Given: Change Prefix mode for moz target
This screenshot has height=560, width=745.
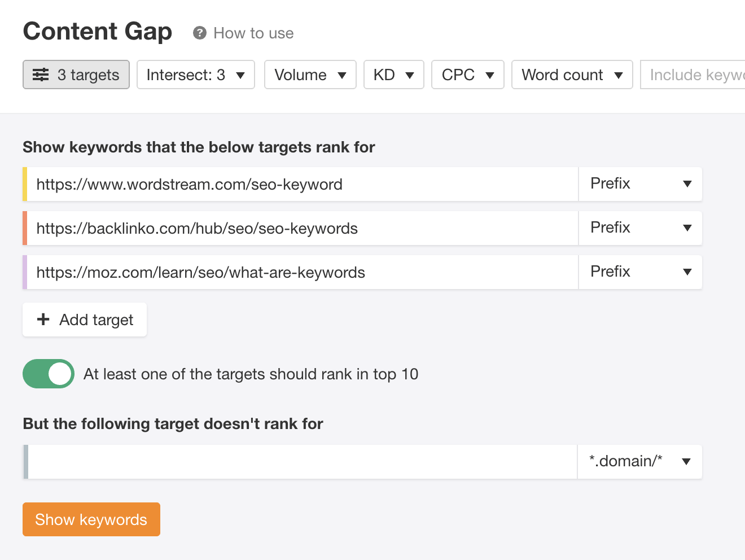Looking at the screenshot, I should [640, 272].
